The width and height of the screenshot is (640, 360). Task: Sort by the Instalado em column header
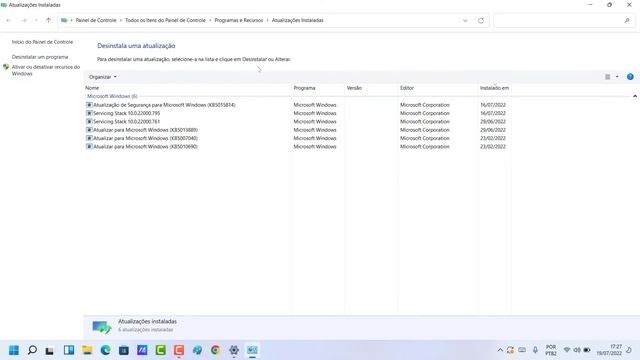[x=494, y=88]
